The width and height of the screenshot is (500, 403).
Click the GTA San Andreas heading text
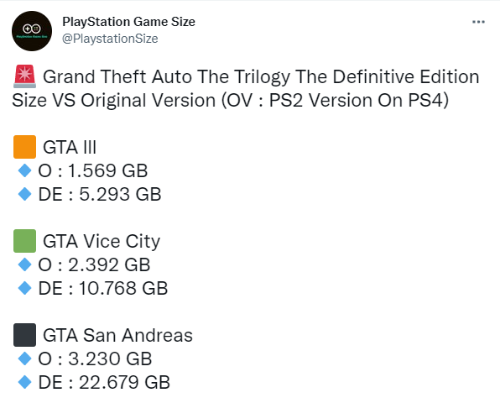pyautogui.click(x=118, y=335)
